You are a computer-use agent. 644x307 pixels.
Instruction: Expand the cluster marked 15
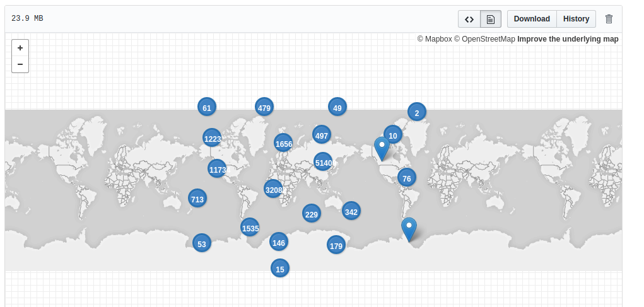(x=280, y=269)
